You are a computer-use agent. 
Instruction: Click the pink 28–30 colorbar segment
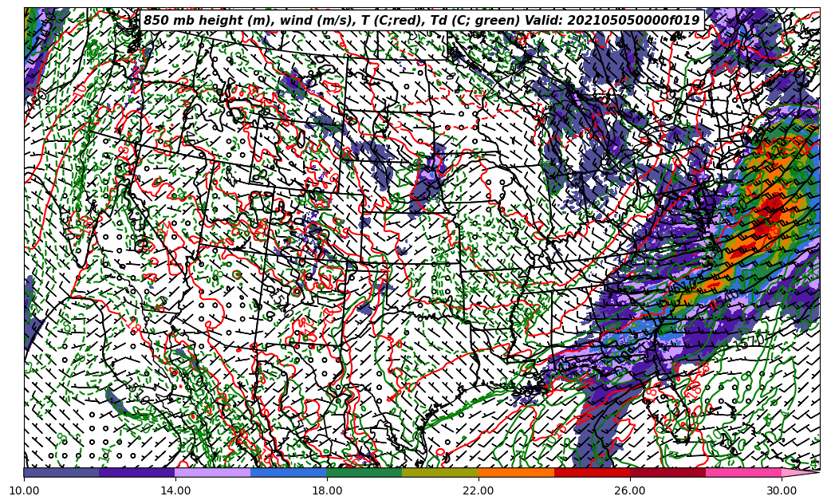(743, 473)
